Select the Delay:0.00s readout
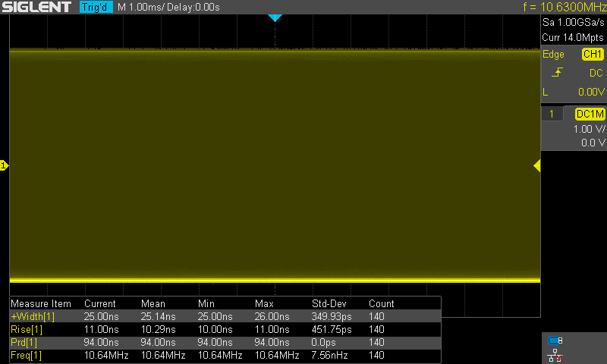 coord(193,7)
